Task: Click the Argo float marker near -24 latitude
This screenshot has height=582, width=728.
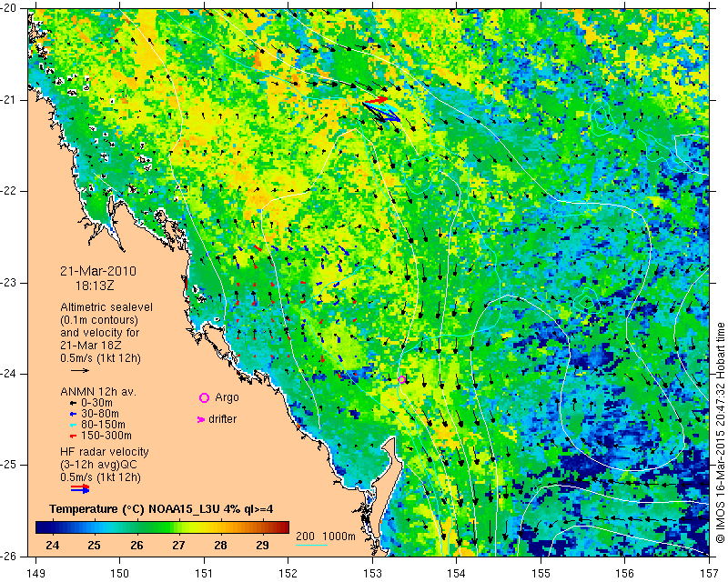Action: coord(401,379)
